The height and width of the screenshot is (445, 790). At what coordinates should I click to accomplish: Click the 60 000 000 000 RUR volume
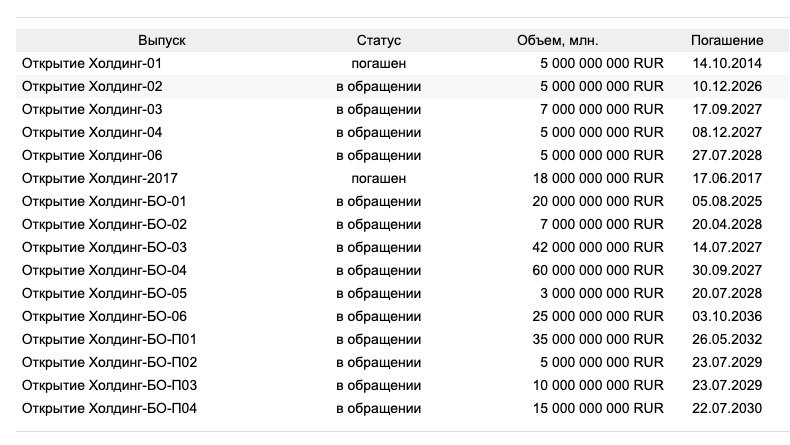pos(598,271)
